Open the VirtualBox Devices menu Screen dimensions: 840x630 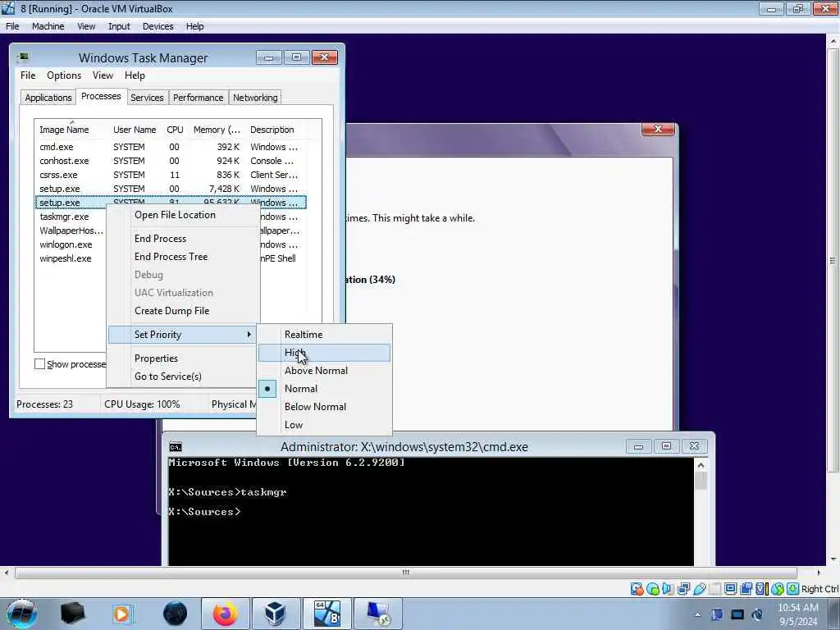point(157,26)
